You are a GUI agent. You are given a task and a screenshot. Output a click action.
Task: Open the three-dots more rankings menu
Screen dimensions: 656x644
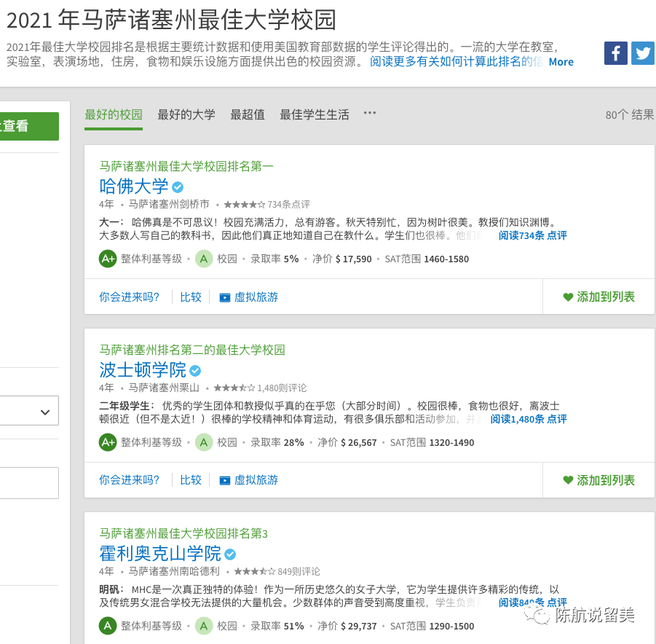coord(369,113)
